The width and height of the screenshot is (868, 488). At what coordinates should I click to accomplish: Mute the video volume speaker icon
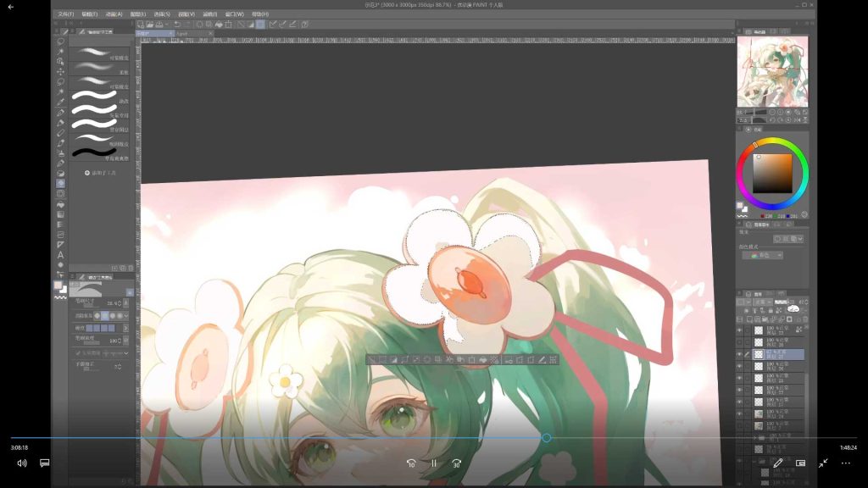(x=21, y=463)
